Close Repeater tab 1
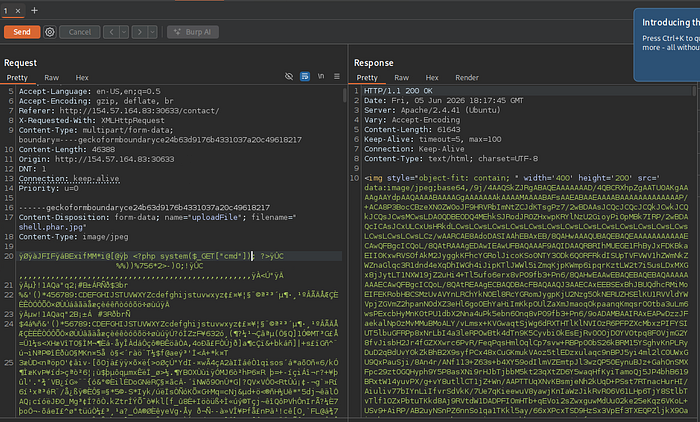 pyautogui.click(x=18, y=11)
